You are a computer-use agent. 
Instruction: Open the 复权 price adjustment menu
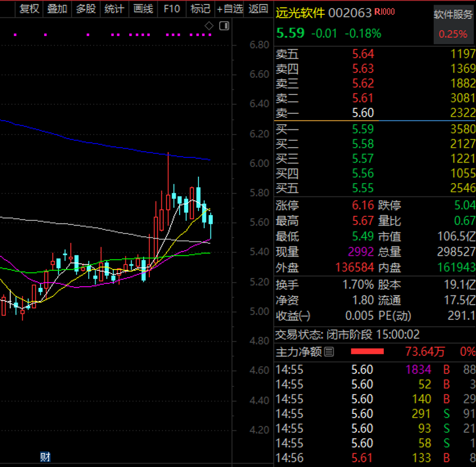[x=29, y=9]
